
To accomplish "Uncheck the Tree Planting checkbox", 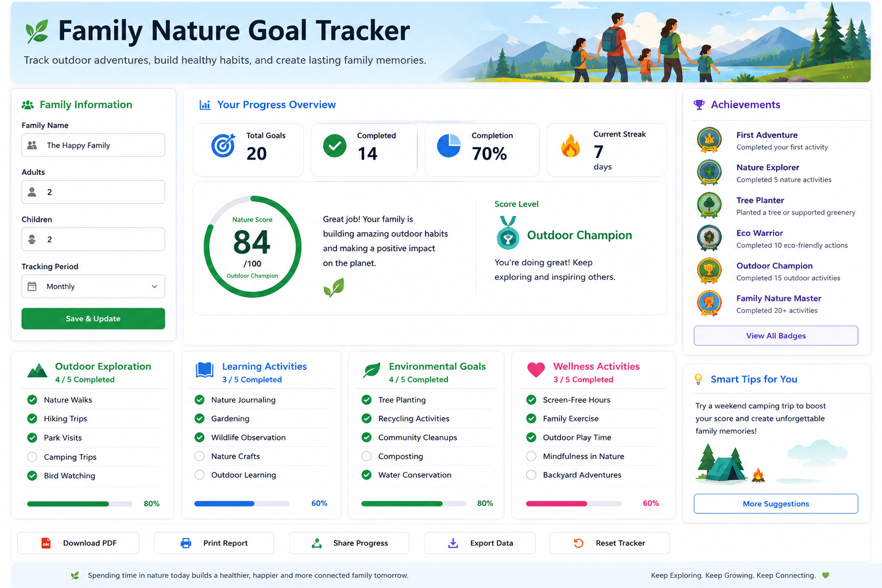I will (x=366, y=400).
